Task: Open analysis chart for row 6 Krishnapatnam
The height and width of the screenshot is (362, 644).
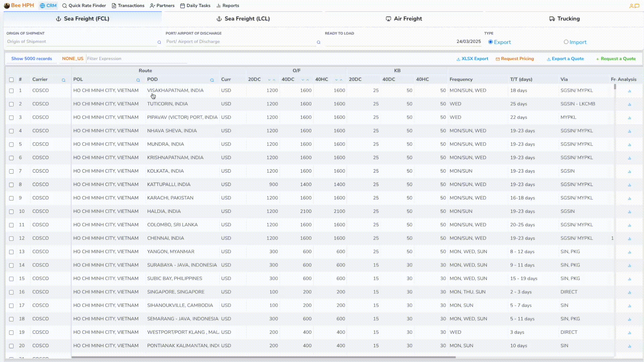Action: point(630,158)
